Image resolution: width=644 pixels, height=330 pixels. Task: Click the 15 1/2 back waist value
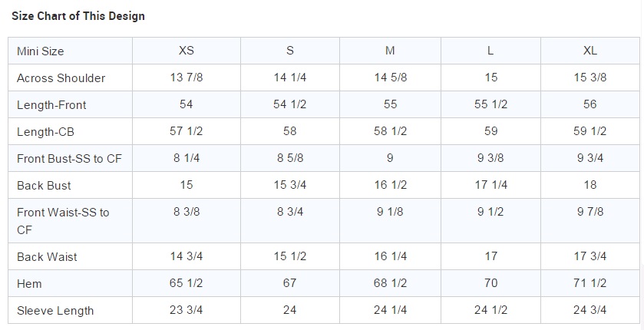(x=289, y=256)
